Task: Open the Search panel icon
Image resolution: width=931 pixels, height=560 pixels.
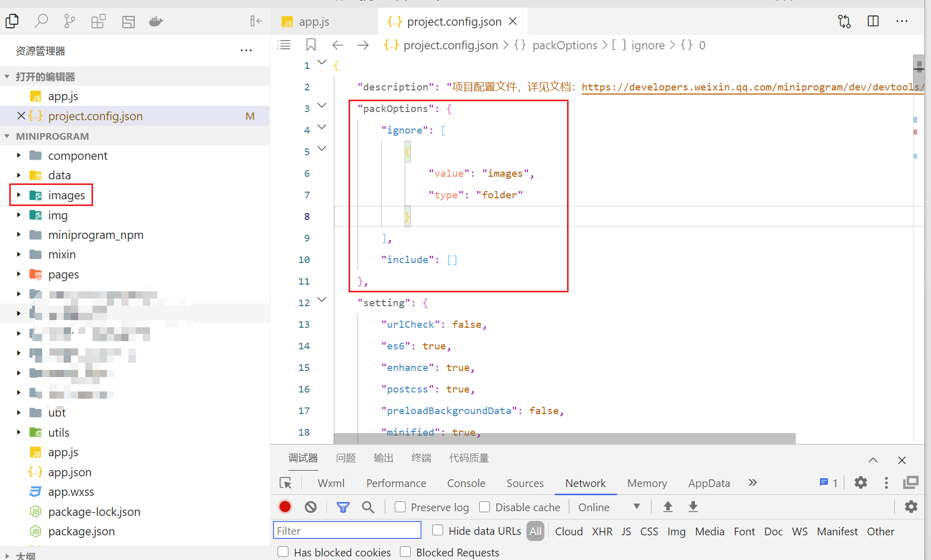Action: tap(41, 21)
